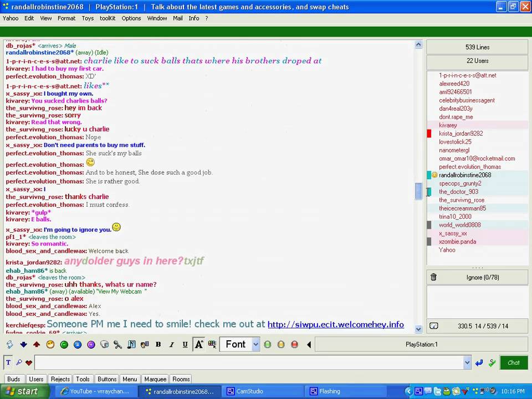Viewport: 532px width, 399px height.
Task: Open the Mail menu
Action: tap(178, 18)
